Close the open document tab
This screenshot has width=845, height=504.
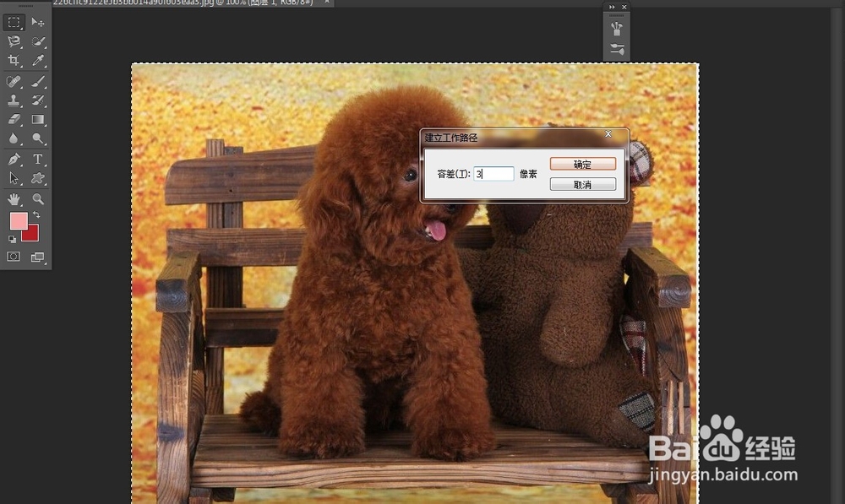click(326, 3)
